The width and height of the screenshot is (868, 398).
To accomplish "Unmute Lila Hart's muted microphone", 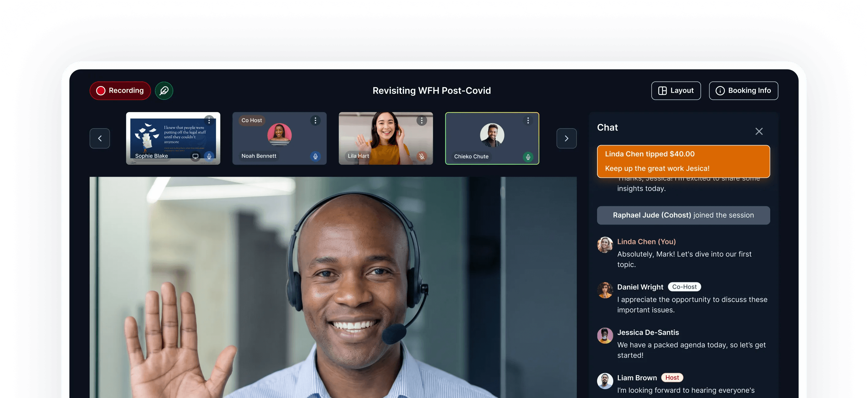I will tap(421, 156).
